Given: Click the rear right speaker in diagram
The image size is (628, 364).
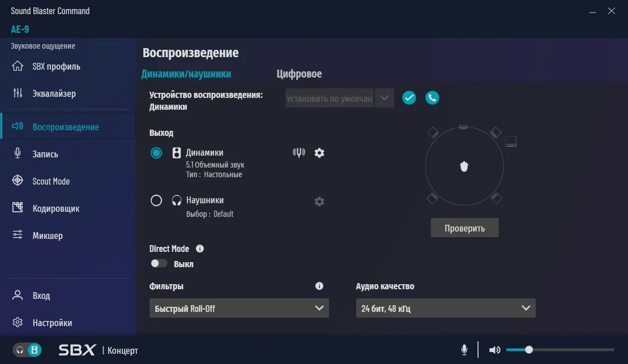Looking at the screenshot, I should (496, 198).
